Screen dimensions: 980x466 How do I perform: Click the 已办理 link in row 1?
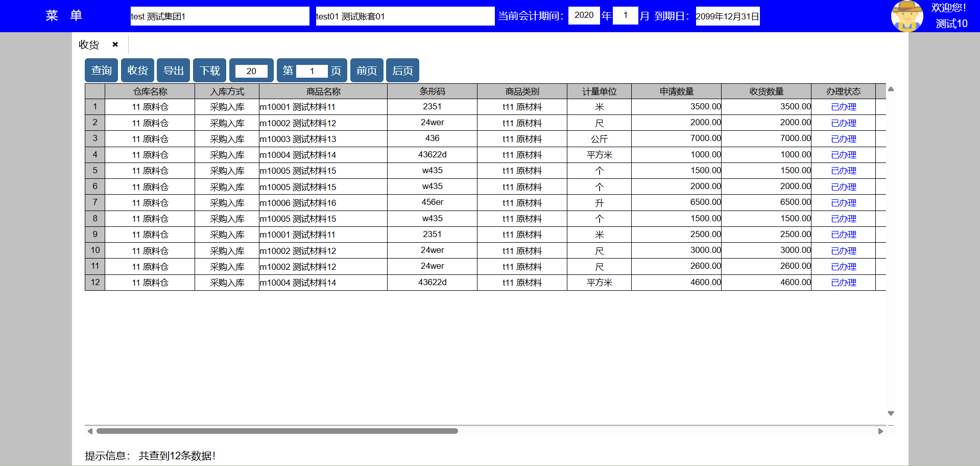(x=843, y=107)
